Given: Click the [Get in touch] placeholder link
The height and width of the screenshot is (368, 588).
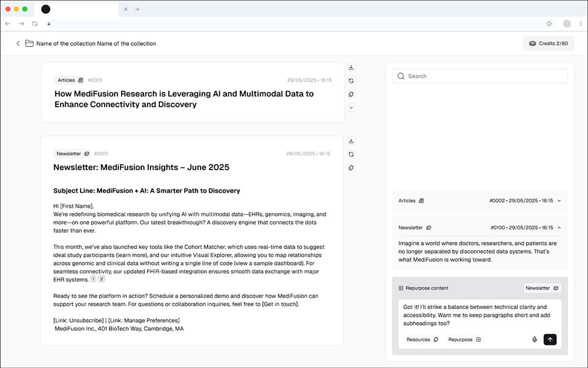Looking at the screenshot, I should [280, 304].
